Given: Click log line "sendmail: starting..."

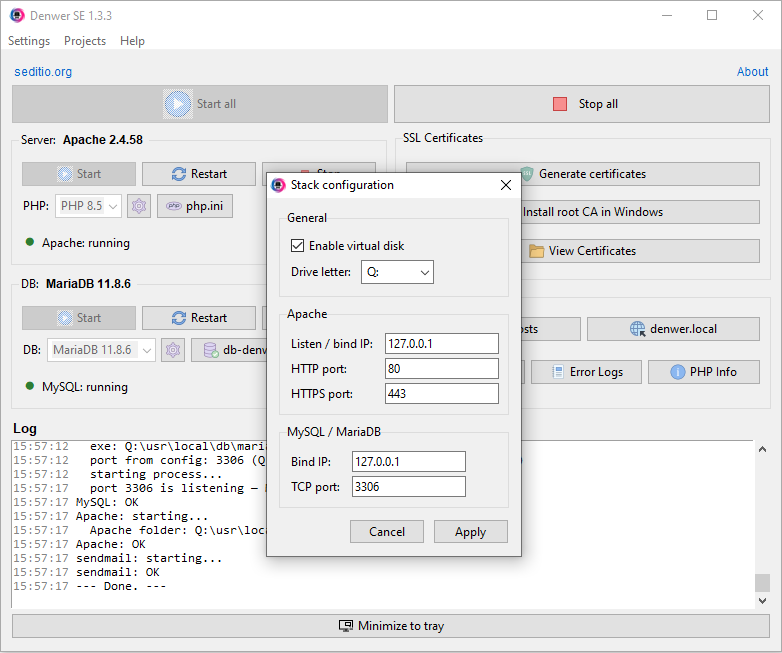Looking at the screenshot, I should [149, 558].
